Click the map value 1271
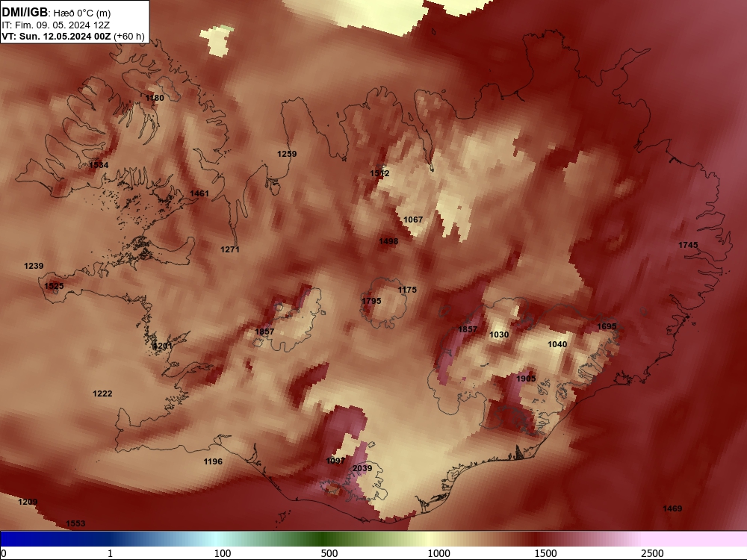Viewport: 747px width, 560px height. [x=229, y=249]
